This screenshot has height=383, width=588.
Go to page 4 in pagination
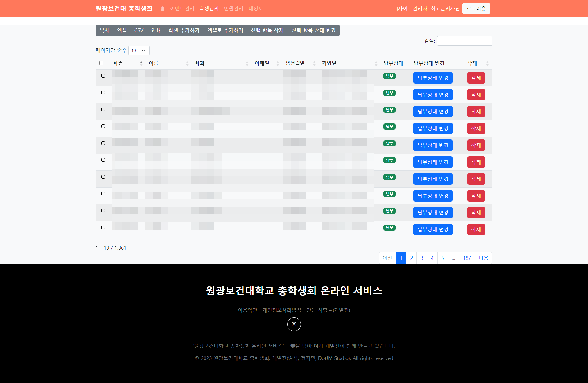click(x=432, y=258)
